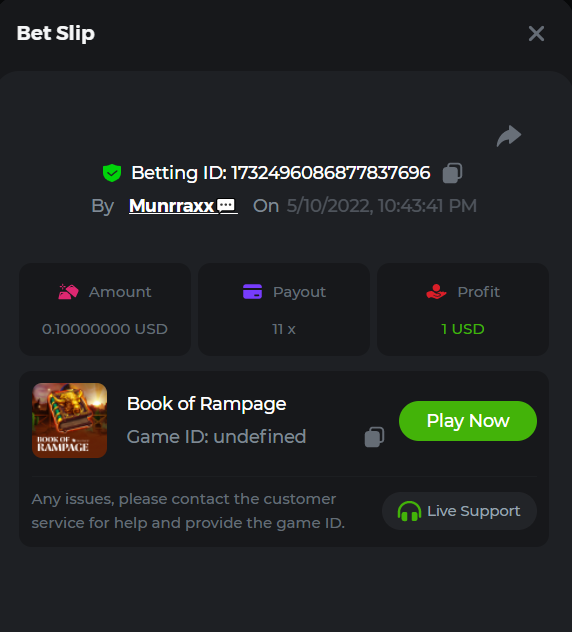Click the purple Payout card icon
Viewport: 572px width, 632px height.
pos(252,292)
